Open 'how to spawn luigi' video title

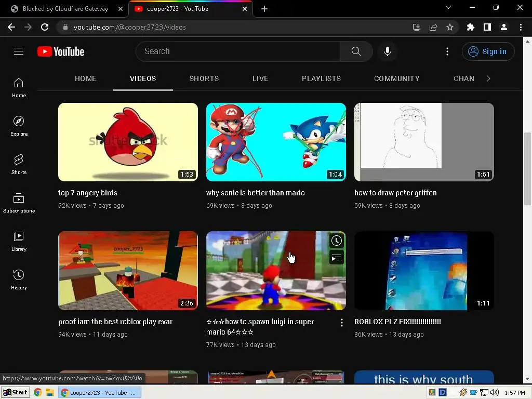click(260, 327)
